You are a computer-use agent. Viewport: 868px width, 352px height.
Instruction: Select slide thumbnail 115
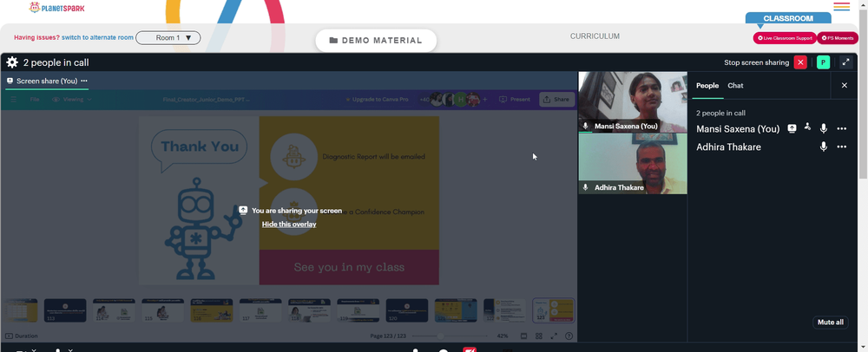[x=163, y=310]
